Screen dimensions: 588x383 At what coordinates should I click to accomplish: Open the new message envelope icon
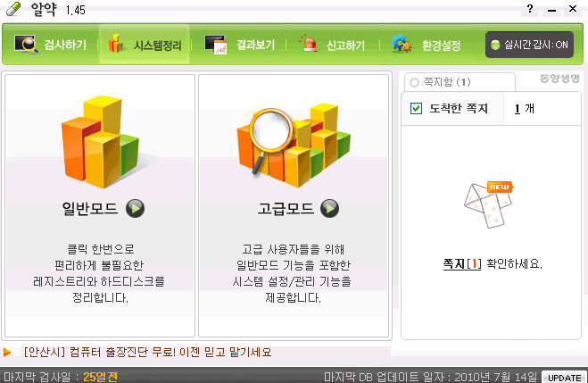click(x=488, y=204)
